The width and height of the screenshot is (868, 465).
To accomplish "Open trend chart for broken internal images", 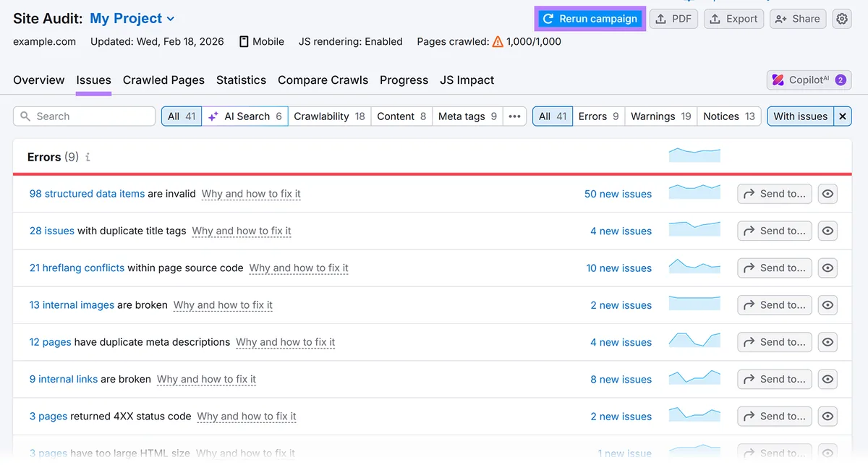I will 694,303.
